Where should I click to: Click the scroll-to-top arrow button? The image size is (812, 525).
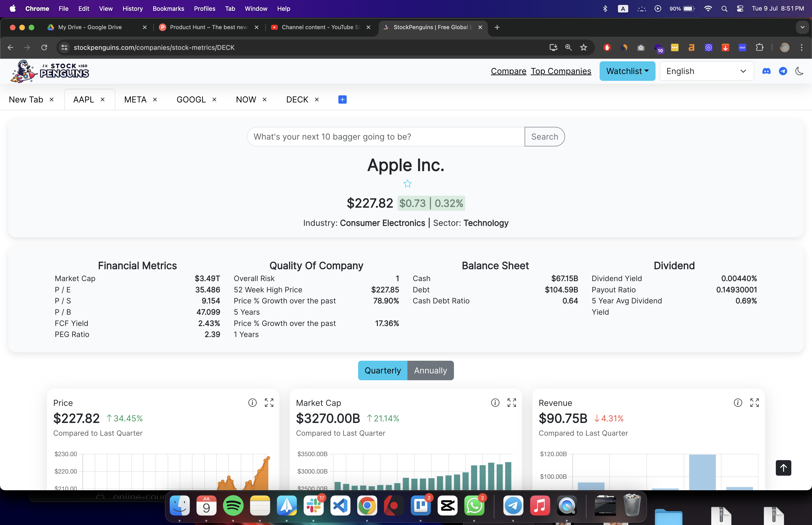(783, 468)
